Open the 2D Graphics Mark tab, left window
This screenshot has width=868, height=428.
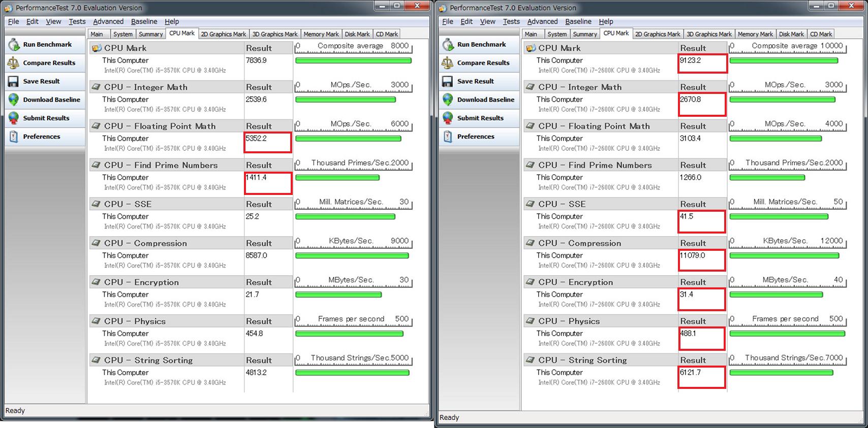pyautogui.click(x=224, y=34)
